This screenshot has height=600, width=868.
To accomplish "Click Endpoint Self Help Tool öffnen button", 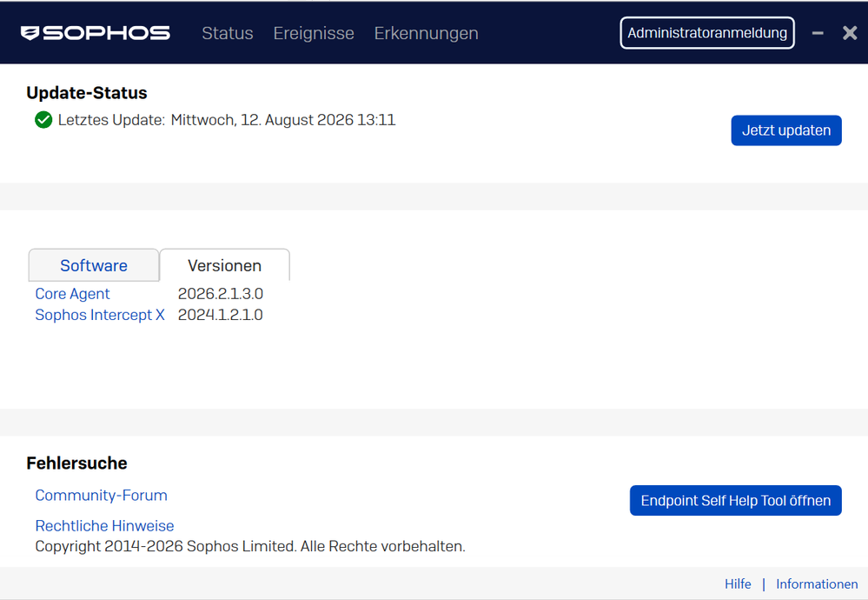I will pyautogui.click(x=736, y=500).
